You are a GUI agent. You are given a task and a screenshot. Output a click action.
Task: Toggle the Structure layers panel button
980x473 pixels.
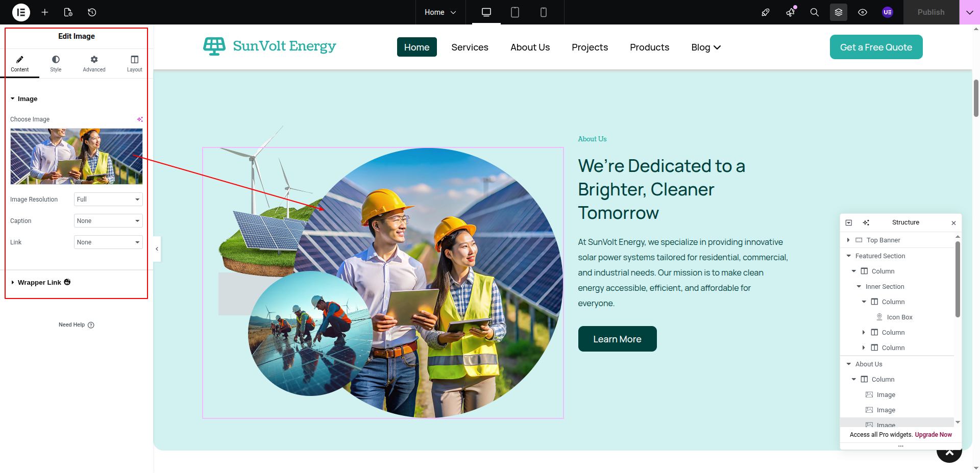tap(838, 12)
